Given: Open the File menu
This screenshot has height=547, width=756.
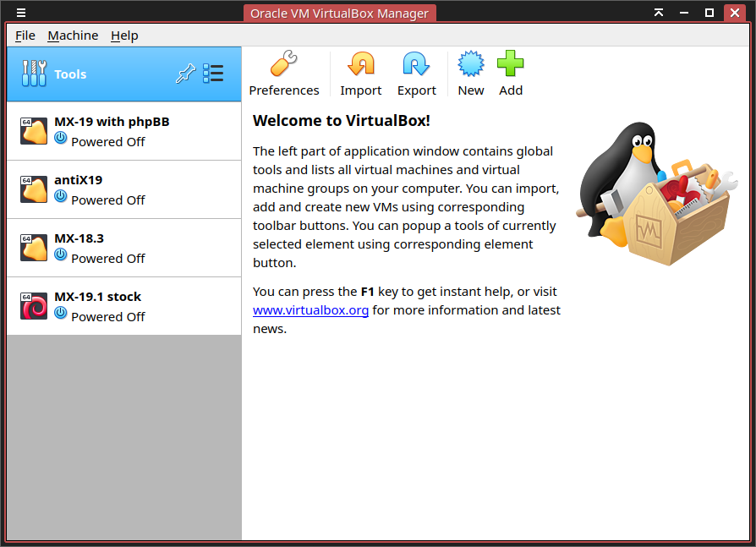Looking at the screenshot, I should click(25, 36).
